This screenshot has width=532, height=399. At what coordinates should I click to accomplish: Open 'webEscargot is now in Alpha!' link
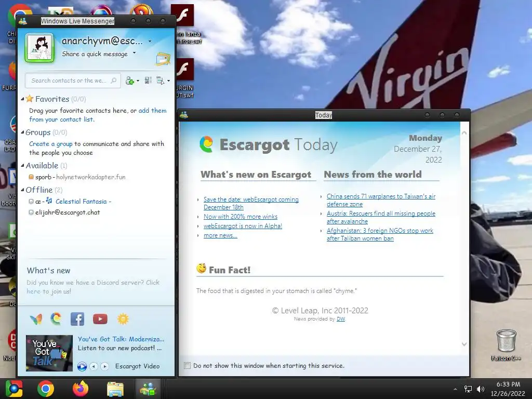[243, 226]
